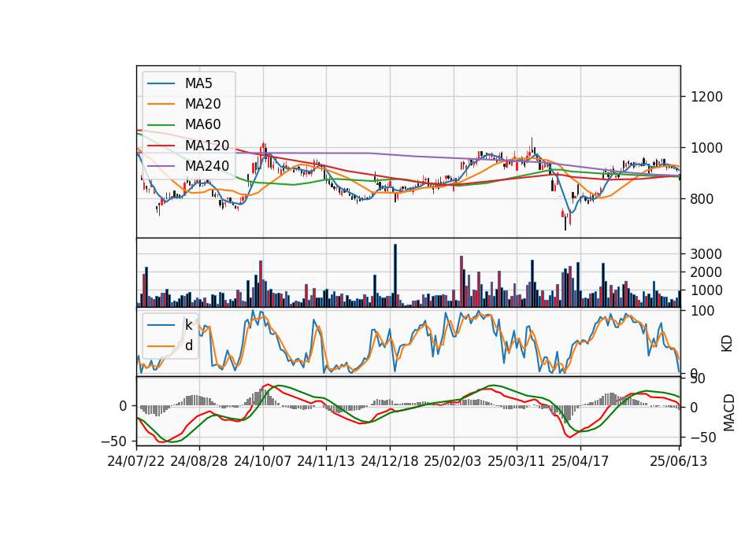Click the 25/06/13 date label
Screen dimensions: 756x543
678,462
